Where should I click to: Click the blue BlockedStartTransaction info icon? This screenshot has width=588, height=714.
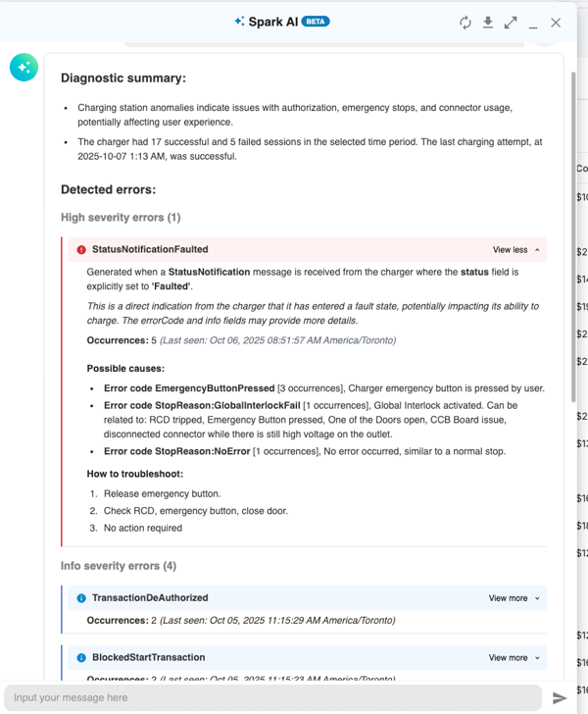(x=81, y=658)
